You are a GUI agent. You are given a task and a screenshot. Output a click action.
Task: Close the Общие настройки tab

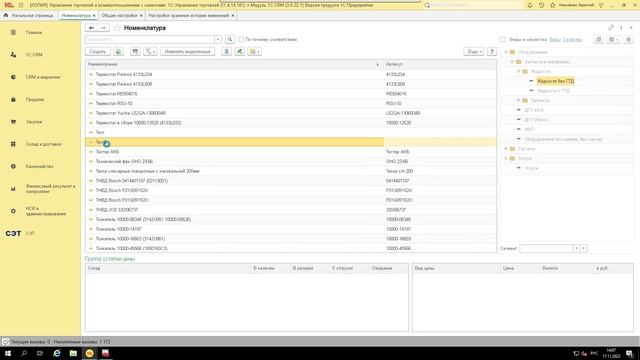[141, 16]
